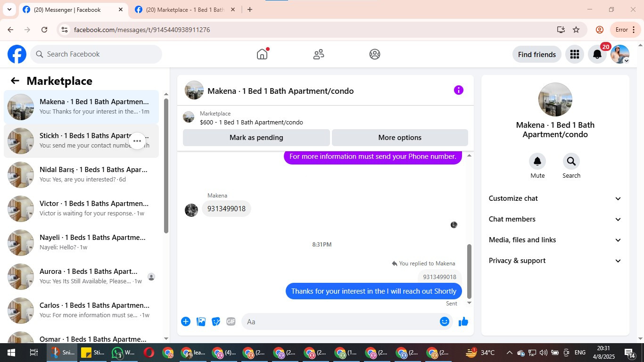Click Find friends button
This screenshot has height=362, width=644.
click(537, 54)
